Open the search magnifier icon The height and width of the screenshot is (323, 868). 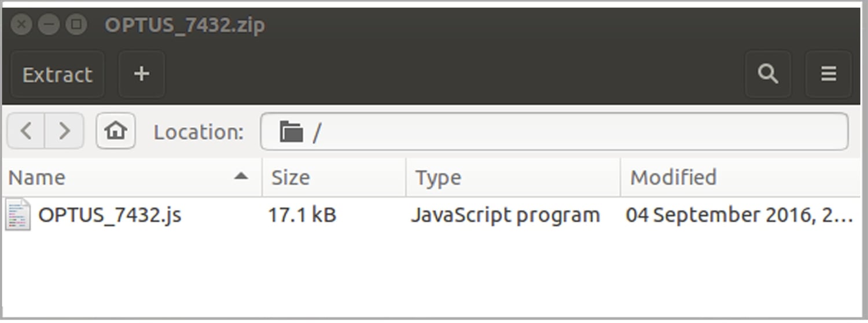[x=768, y=75]
